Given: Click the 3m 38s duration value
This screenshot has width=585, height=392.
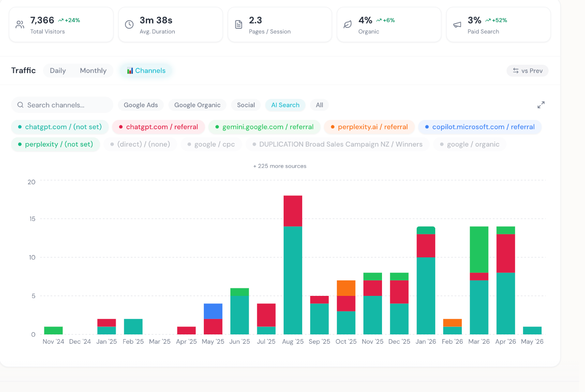Looking at the screenshot, I should tap(156, 20).
